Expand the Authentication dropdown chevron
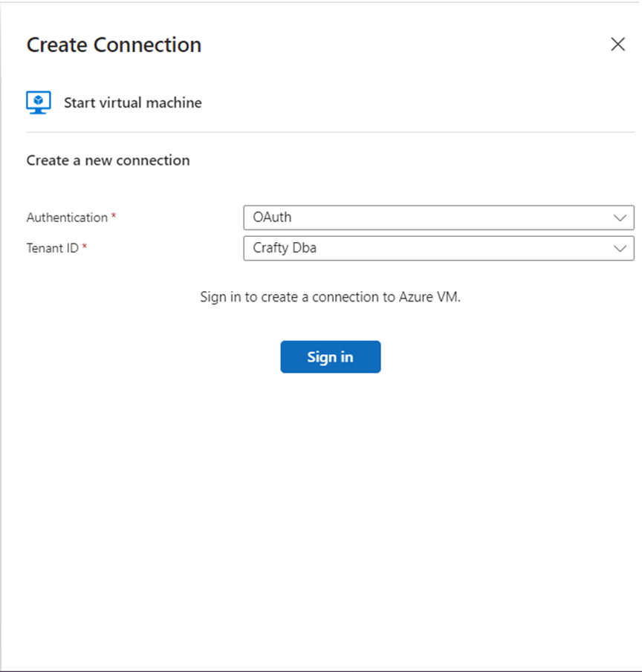 (x=620, y=218)
